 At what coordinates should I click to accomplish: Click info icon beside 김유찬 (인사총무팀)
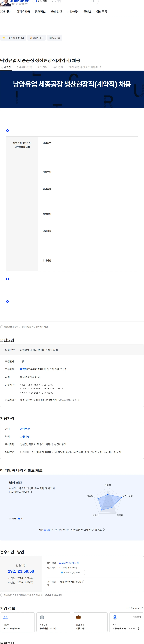(x=83, y=582)
